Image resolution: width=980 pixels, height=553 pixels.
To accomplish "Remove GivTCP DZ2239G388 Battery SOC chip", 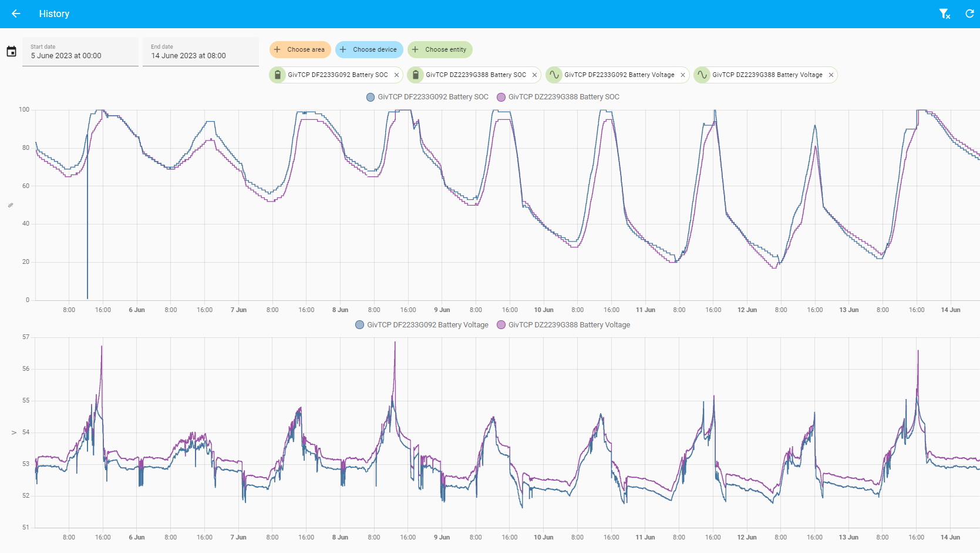I will (x=534, y=75).
